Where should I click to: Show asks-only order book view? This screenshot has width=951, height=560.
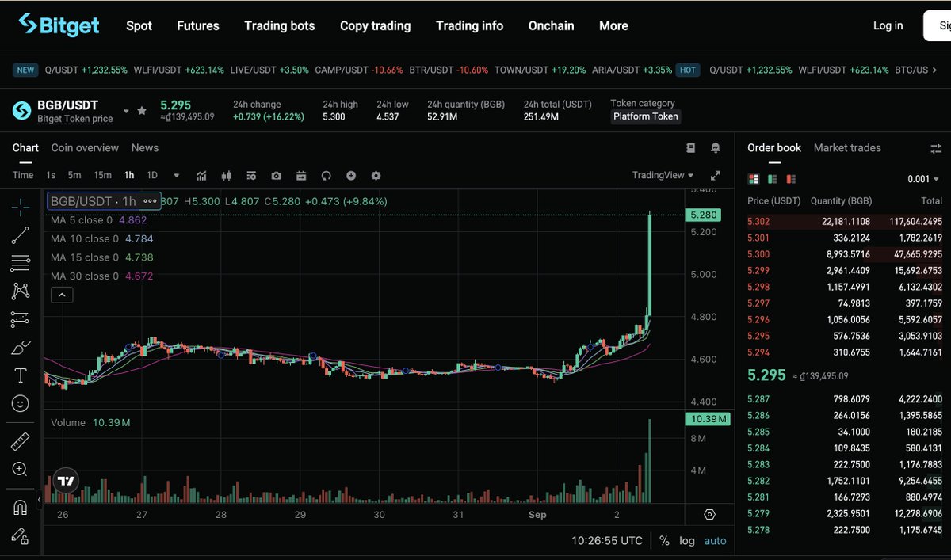791,179
